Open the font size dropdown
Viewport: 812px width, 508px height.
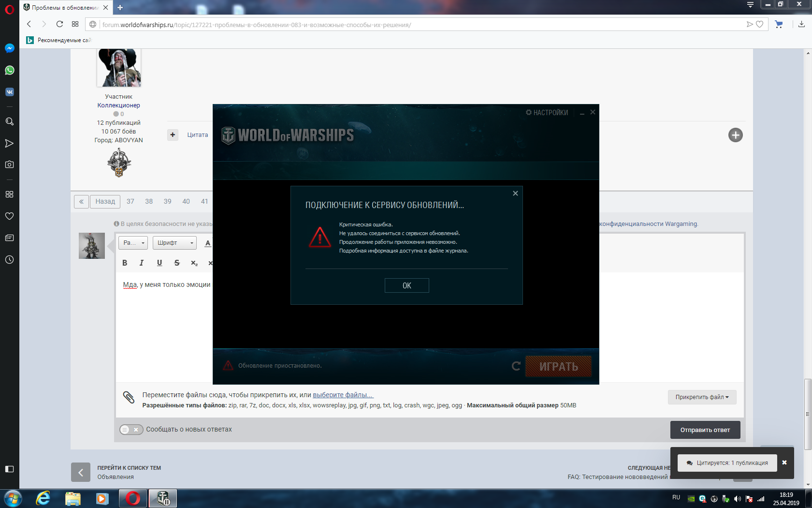pos(133,243)
